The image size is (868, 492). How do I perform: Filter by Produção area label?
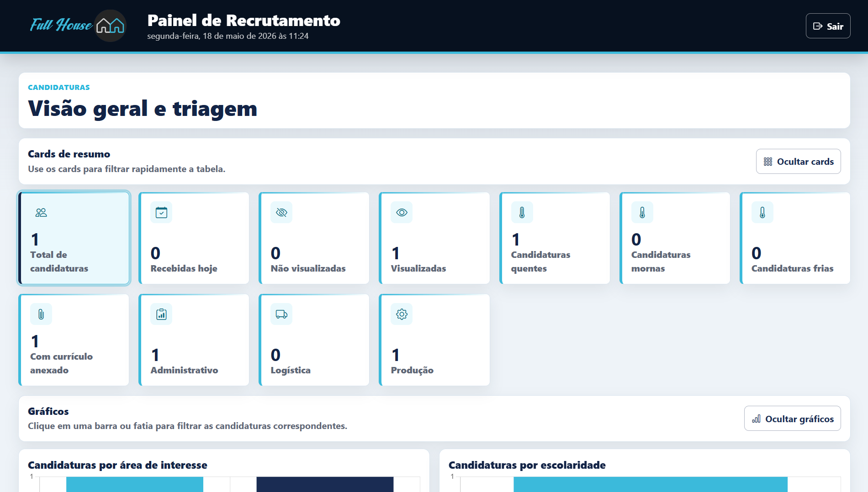412,370
